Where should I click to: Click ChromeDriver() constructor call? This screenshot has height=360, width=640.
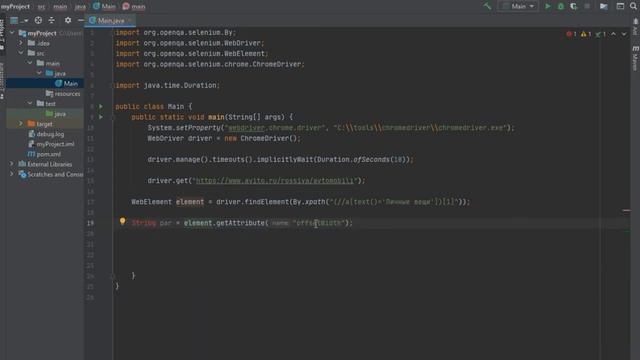(x=270, y=138)
